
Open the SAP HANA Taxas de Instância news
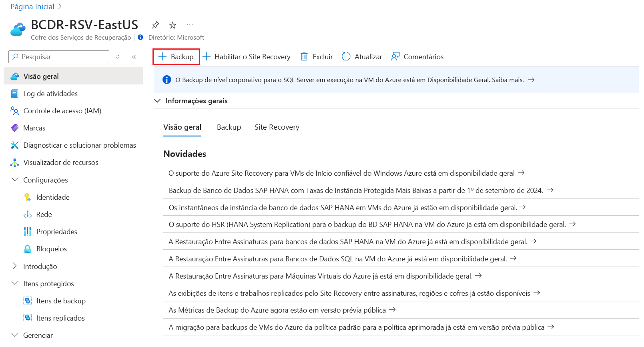point(361,191)
